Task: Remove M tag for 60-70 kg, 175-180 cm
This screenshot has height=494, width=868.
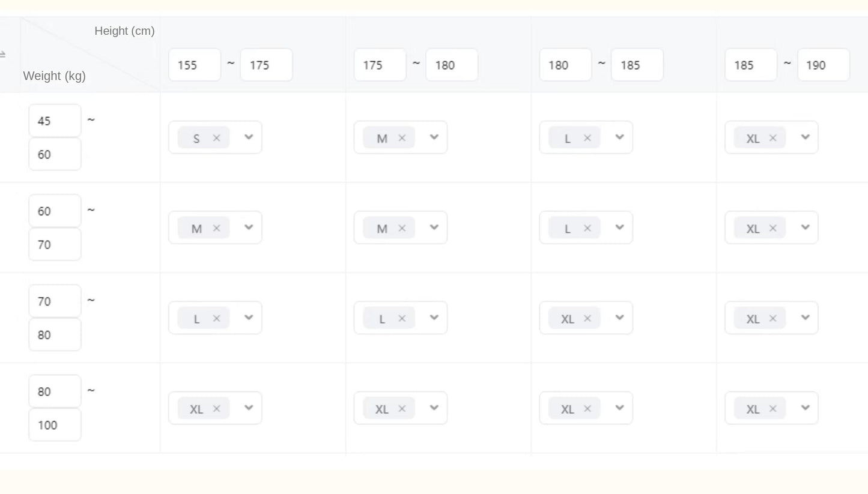Action: coord(402,228)
